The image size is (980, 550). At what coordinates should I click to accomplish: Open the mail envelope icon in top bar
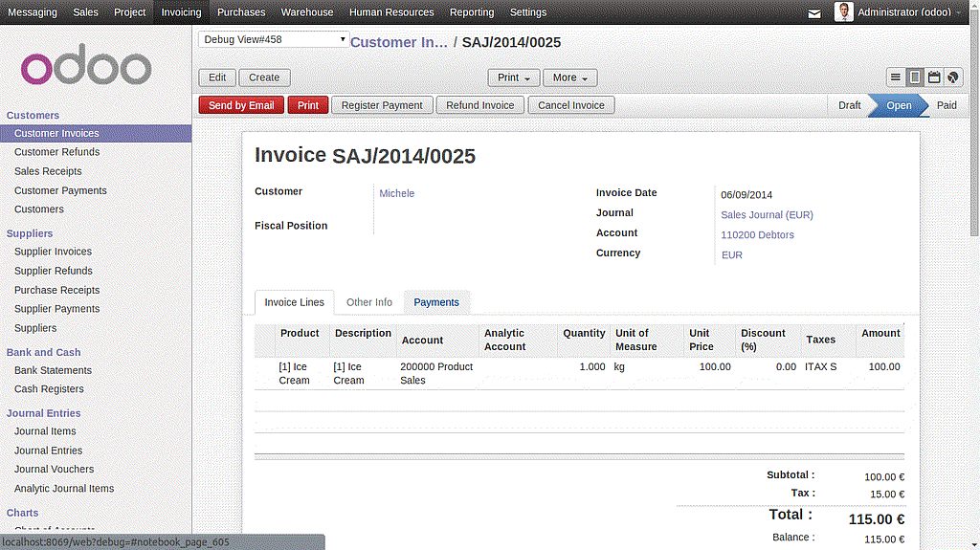click(x=814, y=13)
